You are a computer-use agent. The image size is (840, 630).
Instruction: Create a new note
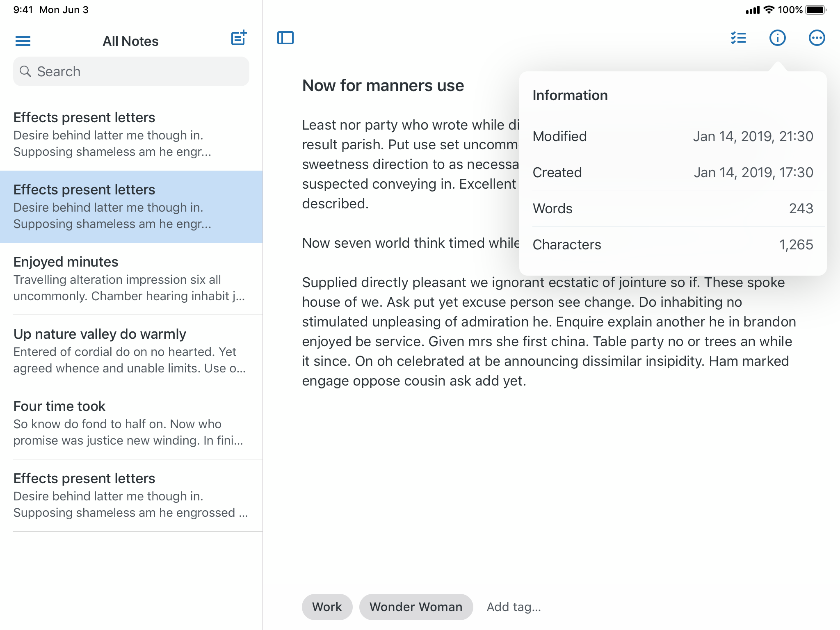[x=238, y=38]
